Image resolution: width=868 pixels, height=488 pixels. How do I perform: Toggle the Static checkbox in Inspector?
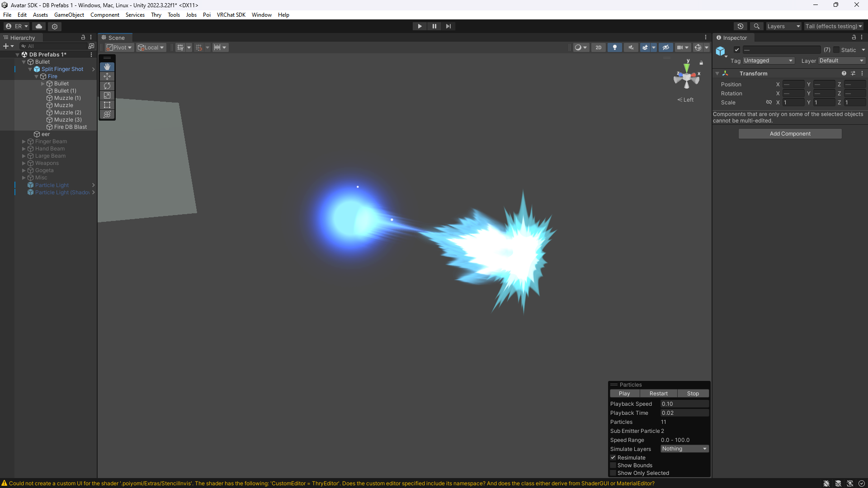pyautogui.click(x=836, y=50)
